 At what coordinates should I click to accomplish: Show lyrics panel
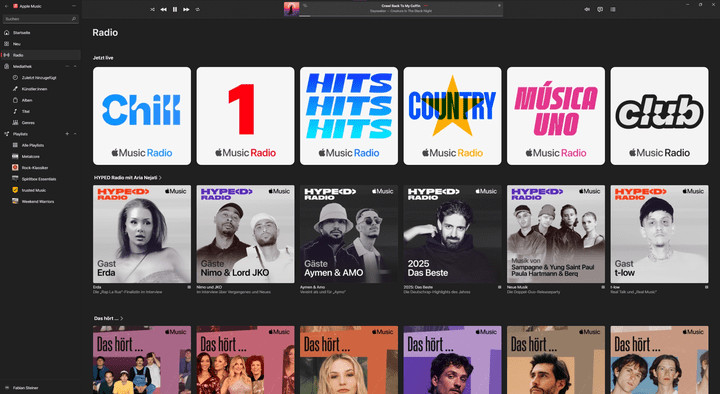click(600, 9)
